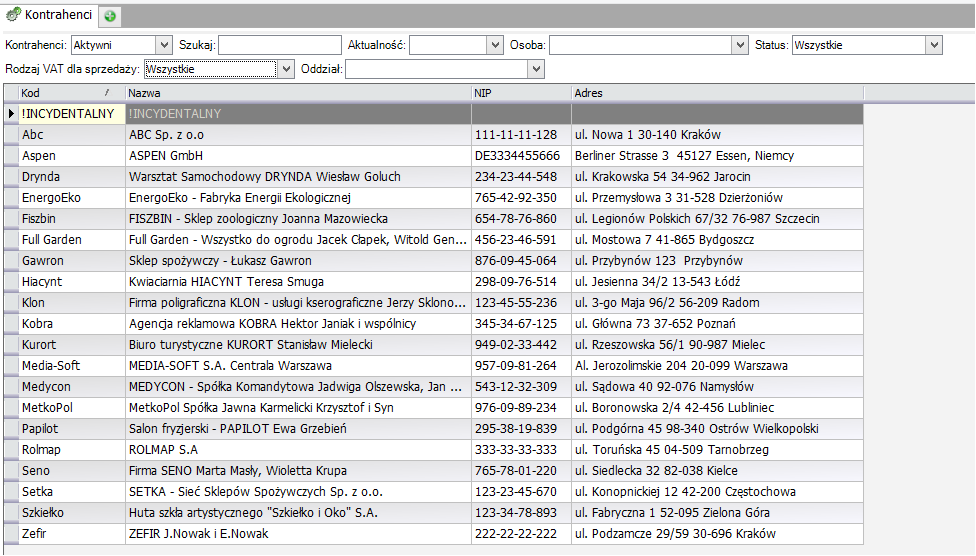This screenshot has width=976, height=556.
Task: Click address ul. Toruńska 45 Tarnobrzeg
Action: click(x=717, y=450)
